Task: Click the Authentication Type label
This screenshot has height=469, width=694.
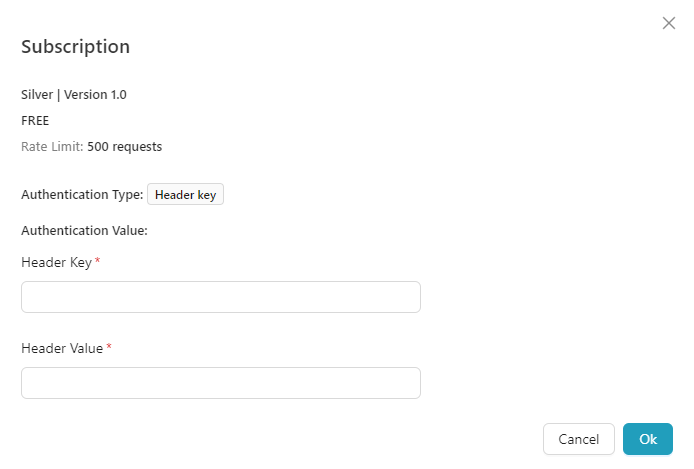Action: (82, 195)
